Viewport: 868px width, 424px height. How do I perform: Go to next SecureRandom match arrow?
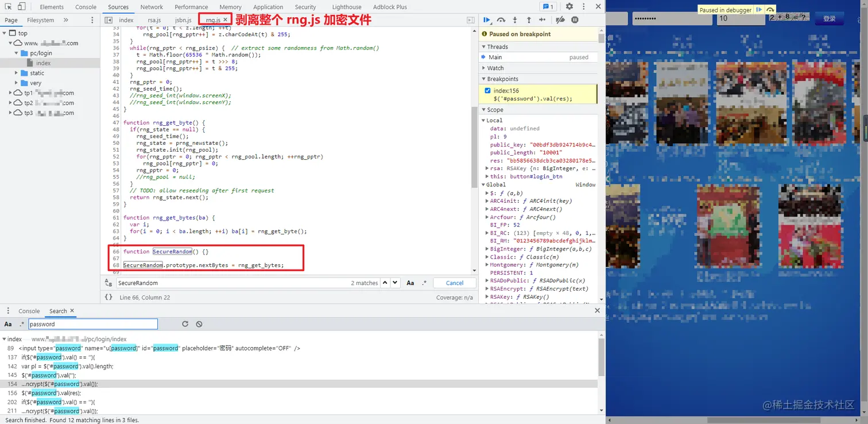tap(396, 283)
